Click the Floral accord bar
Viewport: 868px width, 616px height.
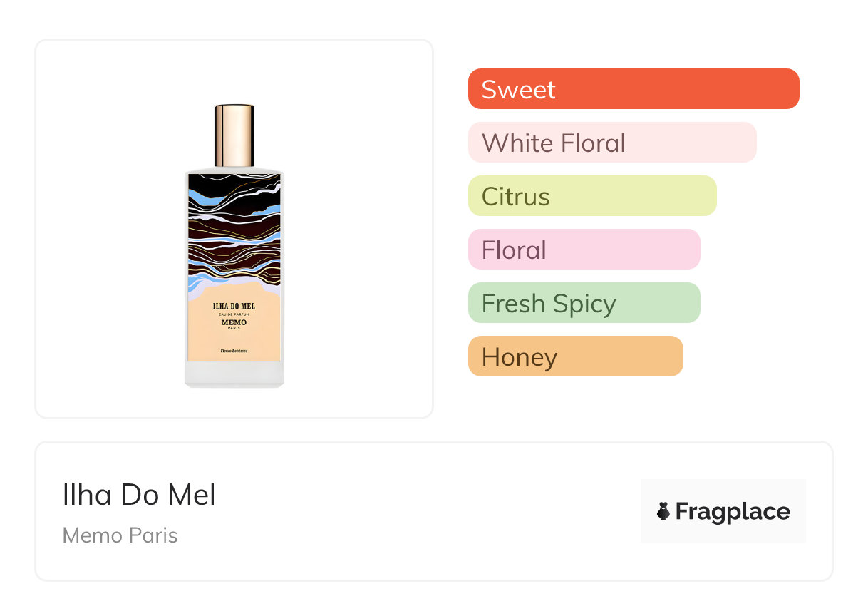pyautogui.click(x=584, y=250)
